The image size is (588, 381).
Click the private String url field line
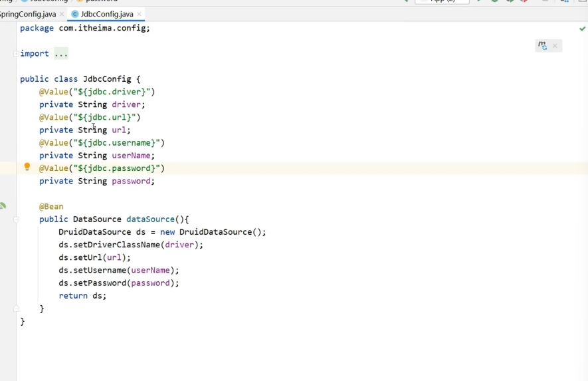coord(85,130)
